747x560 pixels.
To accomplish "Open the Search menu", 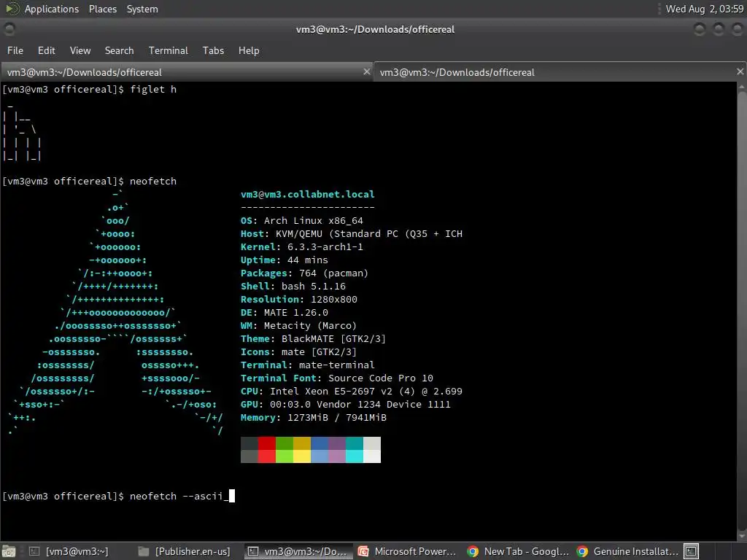I will point(119,50).
